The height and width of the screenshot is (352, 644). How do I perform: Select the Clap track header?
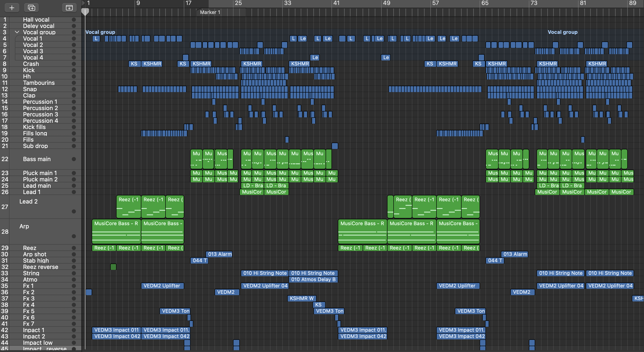coord(40,95)
